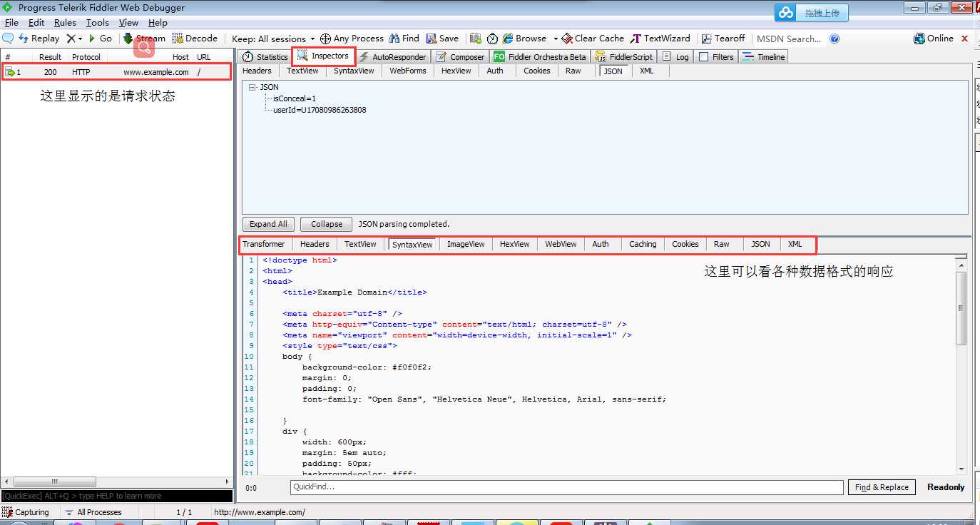Click the Online network status indicator

934,39
